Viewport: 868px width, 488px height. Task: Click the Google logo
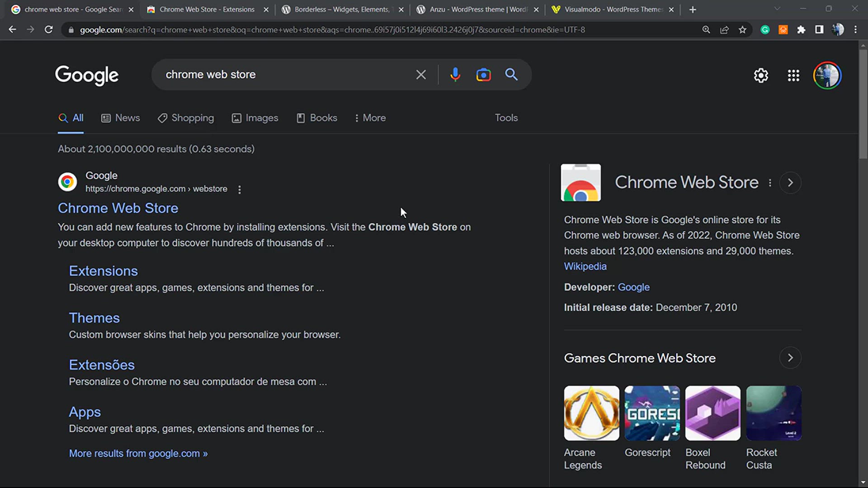click(87, 75)
